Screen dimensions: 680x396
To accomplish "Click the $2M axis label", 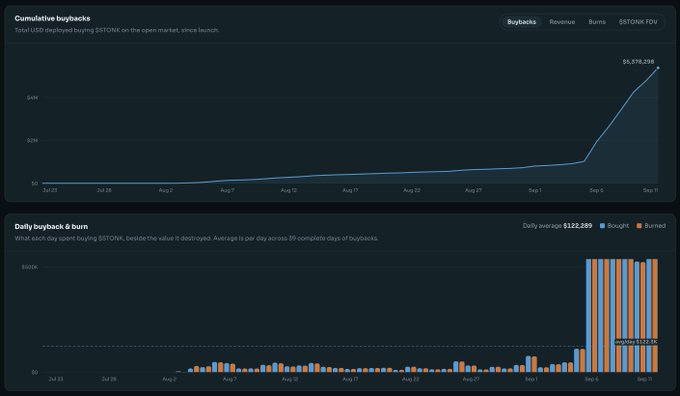I will [32, 141].
